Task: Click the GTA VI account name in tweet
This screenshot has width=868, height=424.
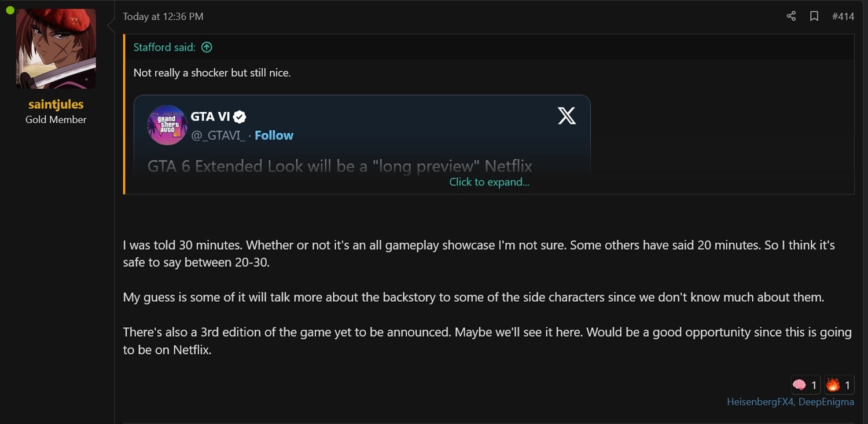Action: (x=211, y=116)
